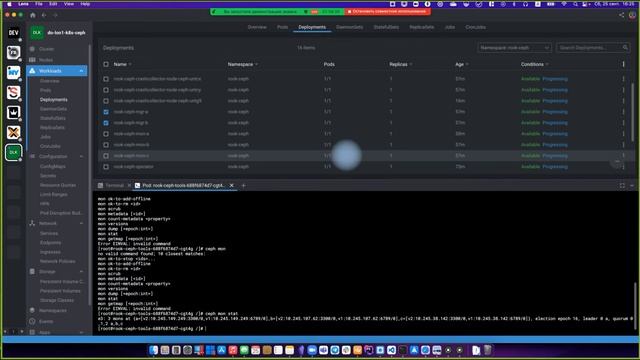
Task: Close the rook-ceph-tools pod shell tab
Action: pos(231,185)
